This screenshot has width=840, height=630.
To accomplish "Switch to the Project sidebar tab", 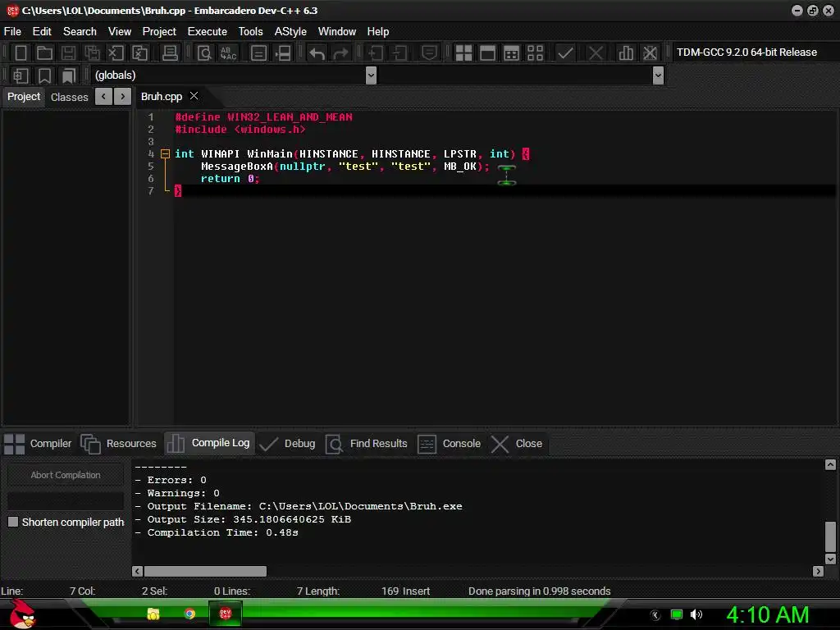I will pyautogui.click(x=24, y=97).
